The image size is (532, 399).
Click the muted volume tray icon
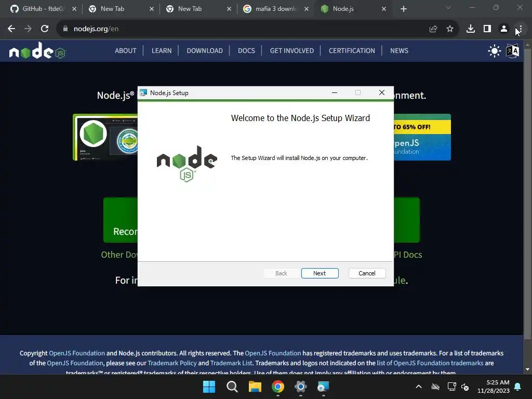click(x=465, y=387)
